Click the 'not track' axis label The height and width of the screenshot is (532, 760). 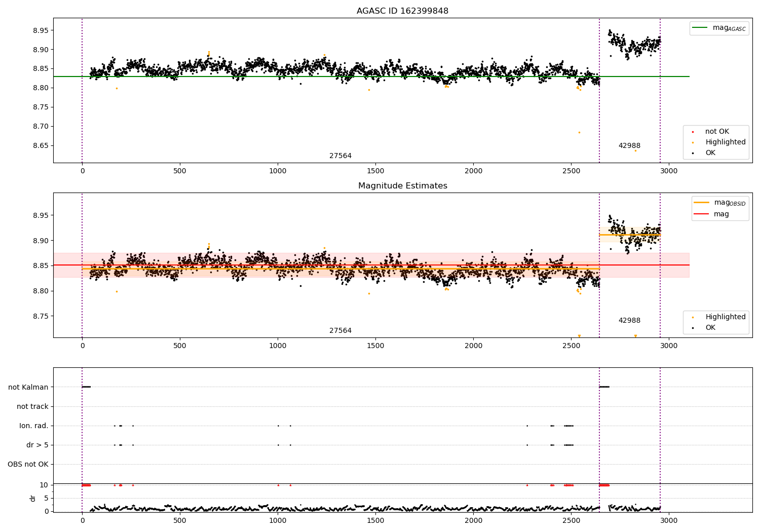coord(32,407)
